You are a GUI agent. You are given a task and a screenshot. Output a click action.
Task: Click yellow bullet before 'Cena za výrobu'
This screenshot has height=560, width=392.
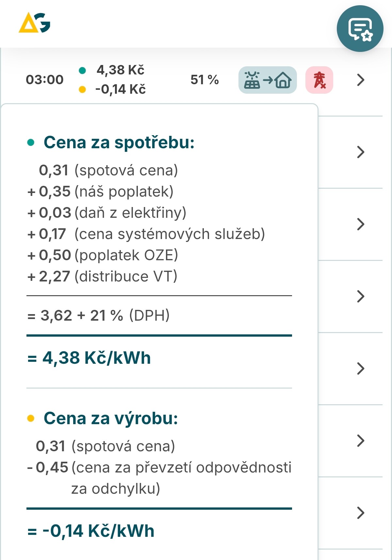coord(31,418)
